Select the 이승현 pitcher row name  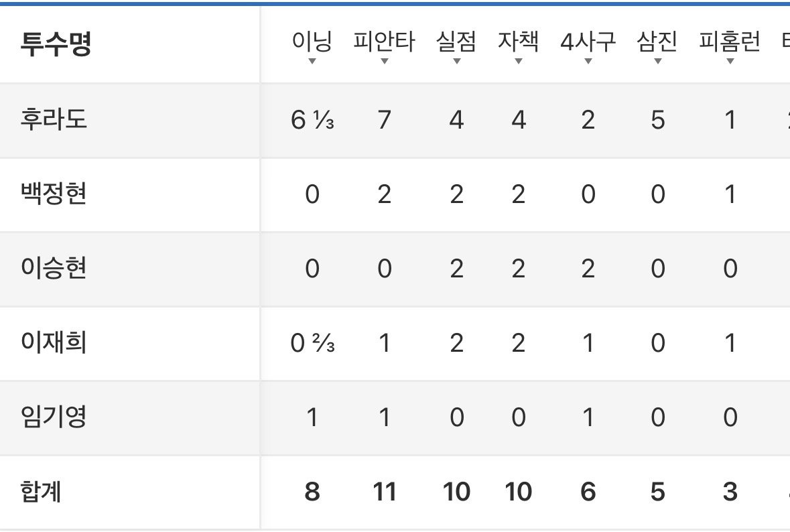click(54, 268)
